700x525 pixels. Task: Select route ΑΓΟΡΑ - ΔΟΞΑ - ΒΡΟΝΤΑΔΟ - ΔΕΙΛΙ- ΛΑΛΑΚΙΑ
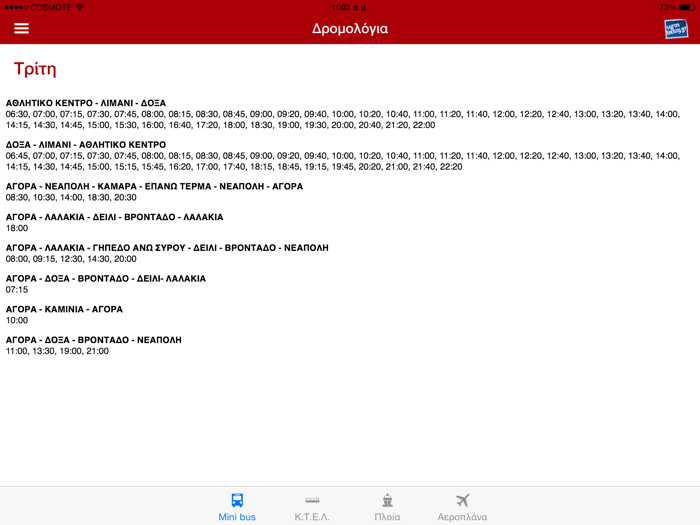106,279
